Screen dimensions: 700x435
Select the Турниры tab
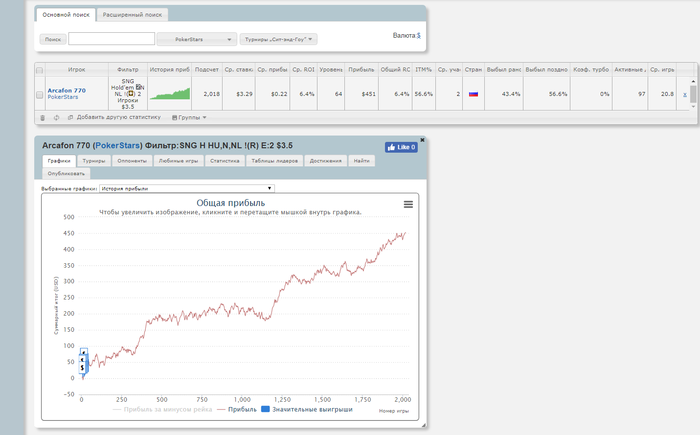tap(94, 161)
